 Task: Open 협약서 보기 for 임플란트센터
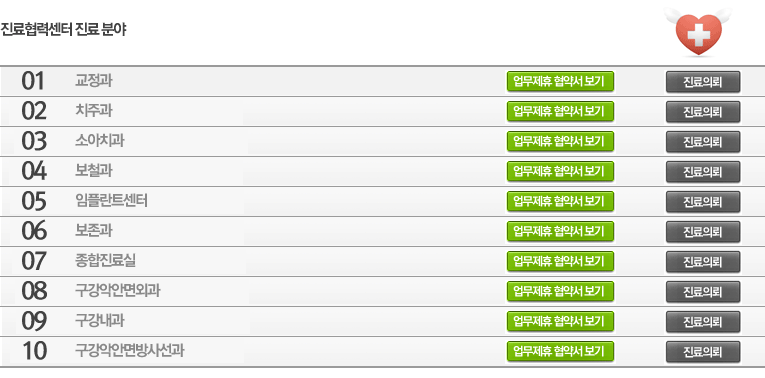click(560, 201)
